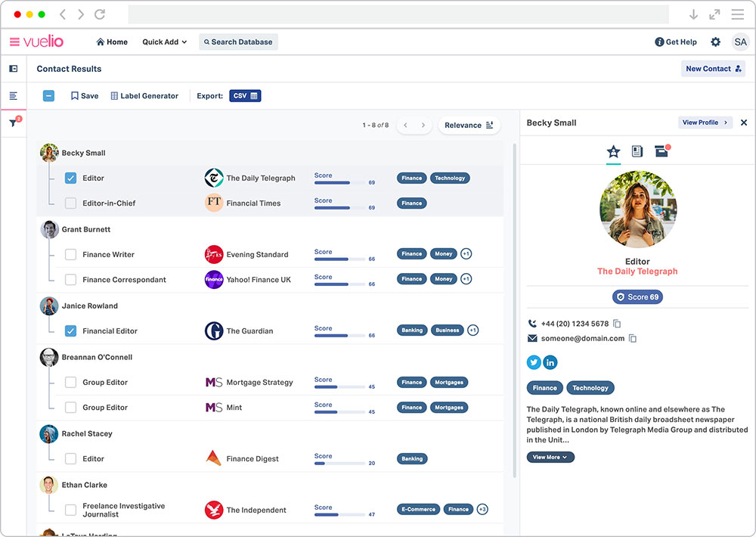Image resolution: width=756 pixels, height=537 pixels.
Task: Open Becky Small's LinkedIn profile
Action: [550, 362]
